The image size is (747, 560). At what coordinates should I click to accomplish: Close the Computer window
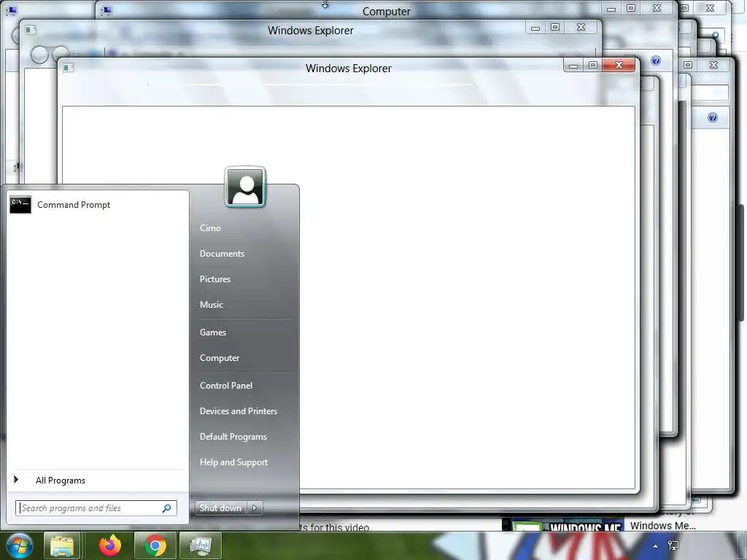[657, 7]
